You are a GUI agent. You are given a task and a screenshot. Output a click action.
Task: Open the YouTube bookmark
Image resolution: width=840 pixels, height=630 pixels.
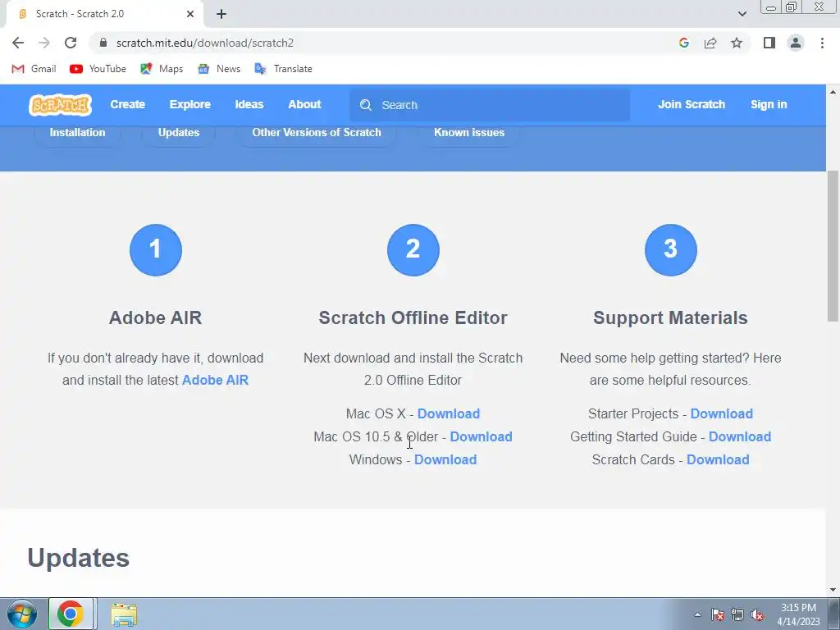(98, 69)
